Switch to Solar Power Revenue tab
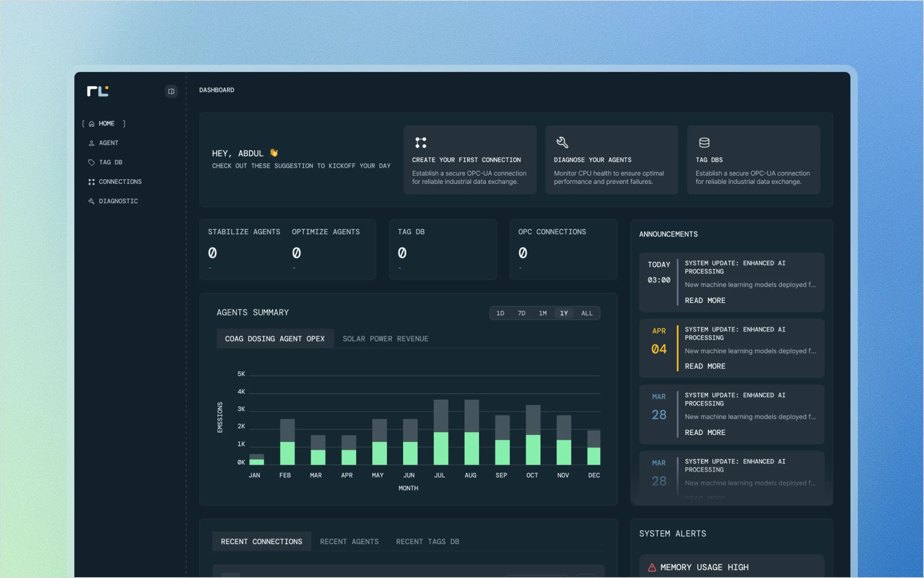 tap(385, 339)
